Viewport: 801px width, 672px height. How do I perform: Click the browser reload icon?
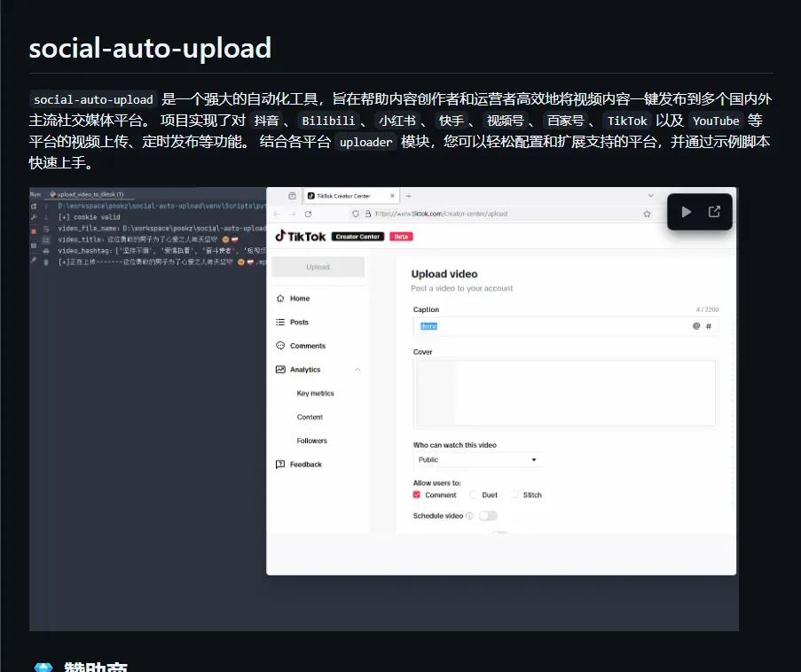click(x=308, y=214)
